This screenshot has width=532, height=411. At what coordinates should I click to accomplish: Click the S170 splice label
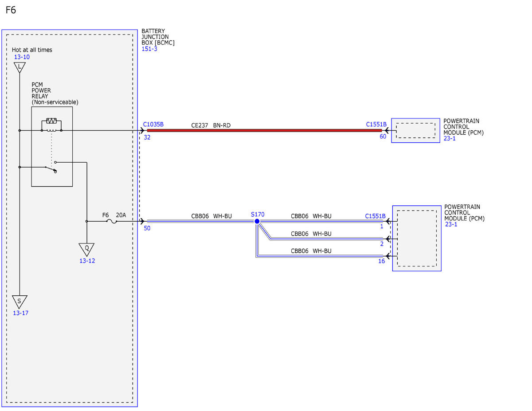pos(258,214)
